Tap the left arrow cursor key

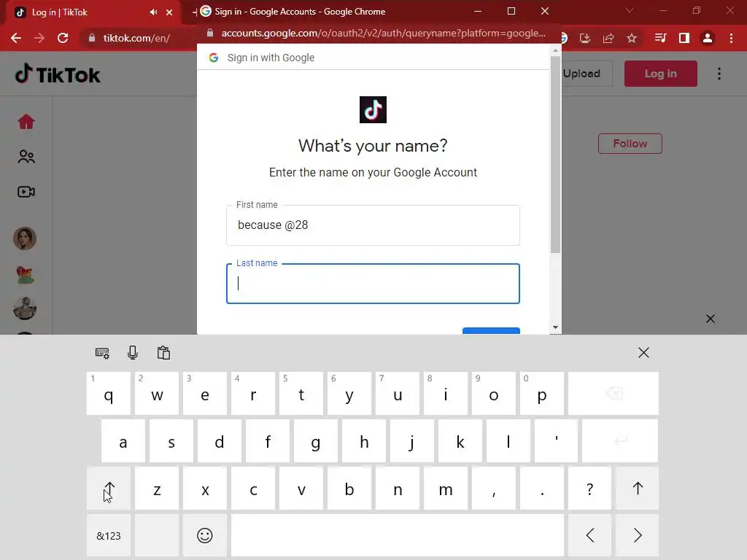point(589,535)
